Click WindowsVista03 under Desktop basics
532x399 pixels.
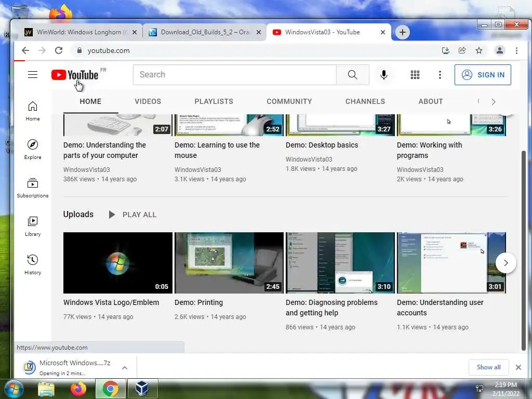[309, 159]
